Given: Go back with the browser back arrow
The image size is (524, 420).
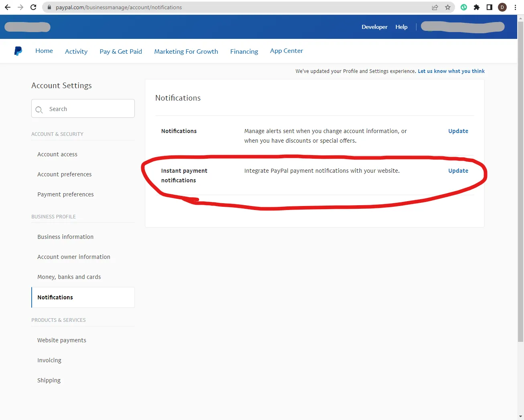Looking at the screenshot, I should 8,7.
